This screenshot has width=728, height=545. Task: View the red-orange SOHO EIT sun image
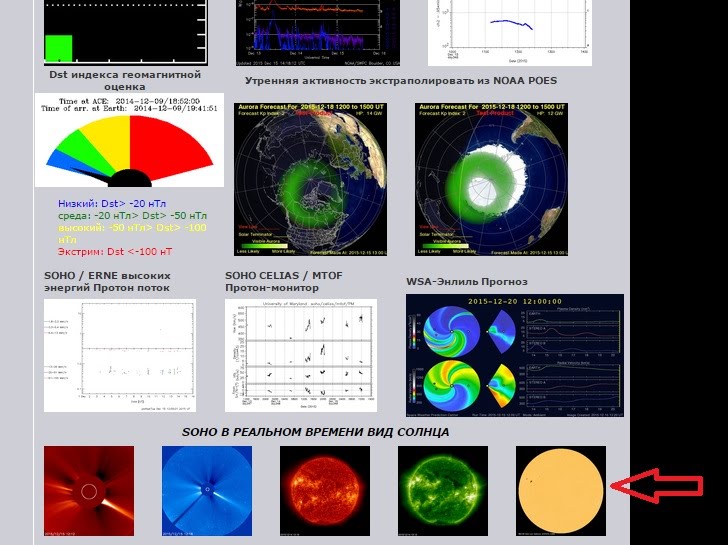tap(325, 491)
